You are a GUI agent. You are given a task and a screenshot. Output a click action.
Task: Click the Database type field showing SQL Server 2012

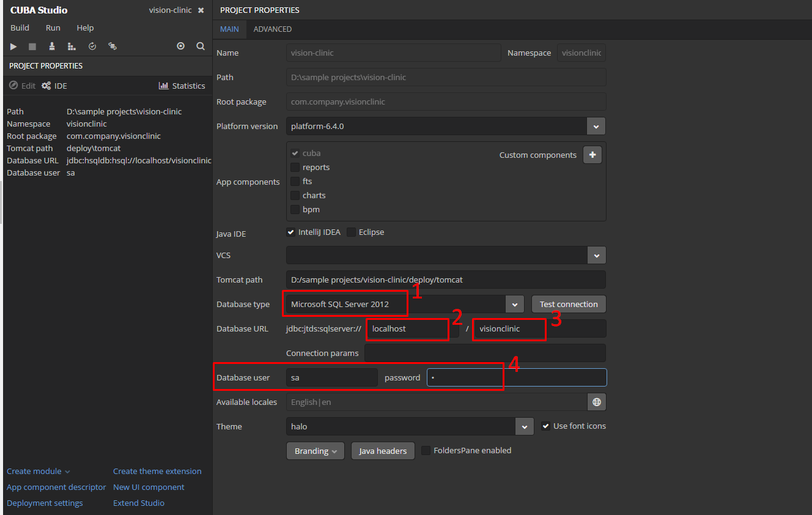(x=396, y=304)
